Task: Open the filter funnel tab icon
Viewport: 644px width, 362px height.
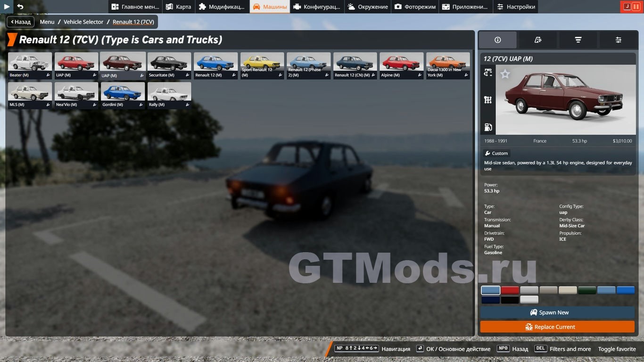Action: tap(578, 40)
